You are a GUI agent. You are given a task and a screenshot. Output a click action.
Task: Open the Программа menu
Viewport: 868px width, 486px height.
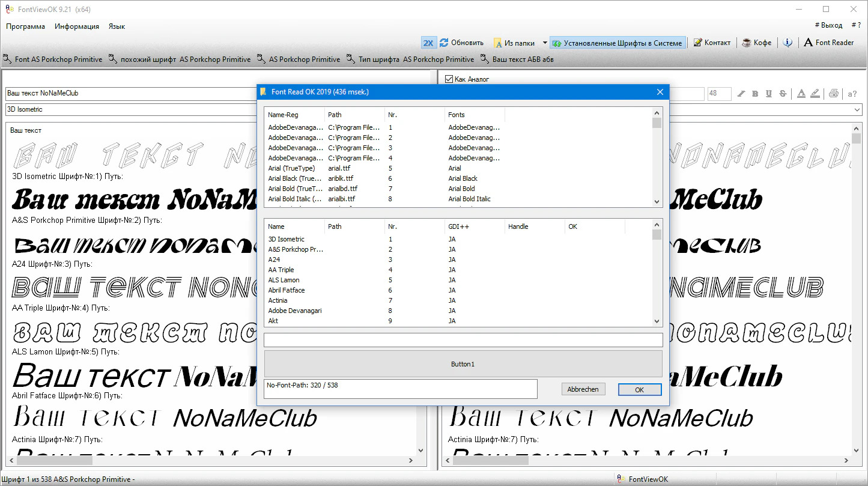pos(26,26)
